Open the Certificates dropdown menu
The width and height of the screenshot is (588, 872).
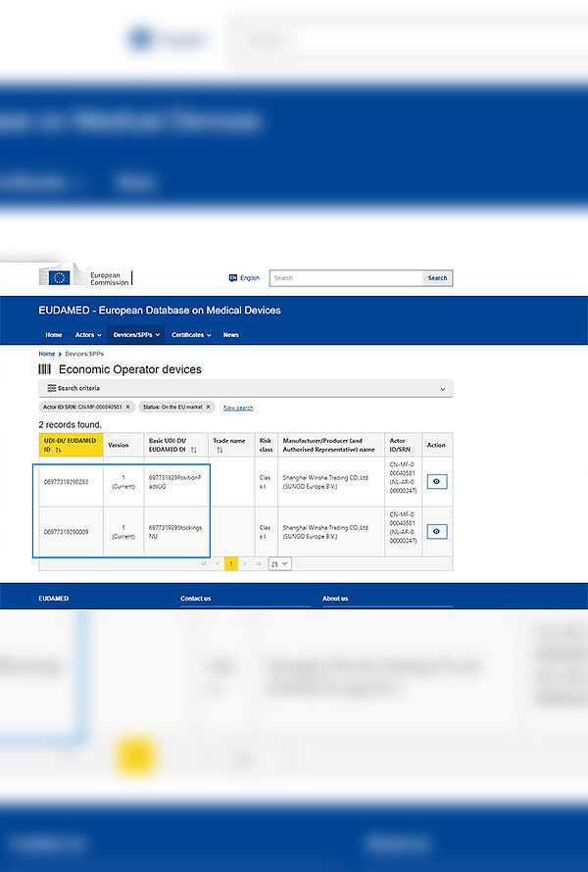(x=191, y=335)
